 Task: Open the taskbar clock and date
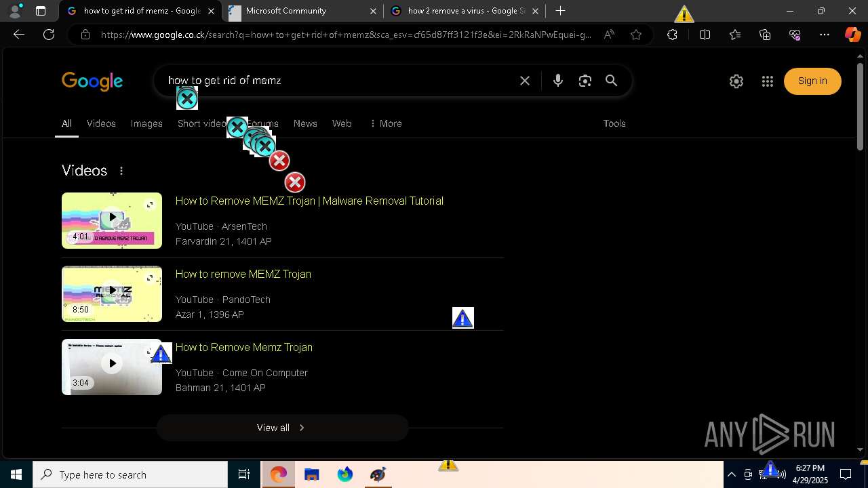pyautogui.click(x=811, y=474)
